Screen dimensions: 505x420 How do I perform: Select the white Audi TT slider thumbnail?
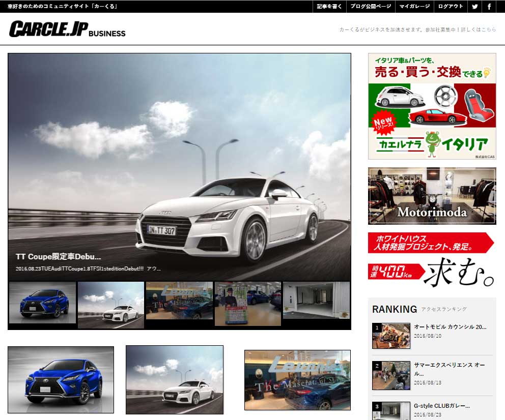pyautogui.click(x=111, y=305)
